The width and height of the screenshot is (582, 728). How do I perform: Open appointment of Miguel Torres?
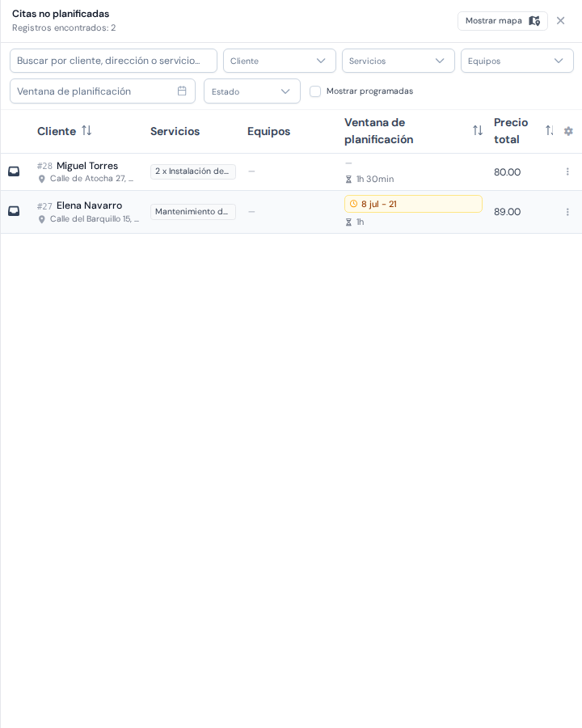click(87, 166)
